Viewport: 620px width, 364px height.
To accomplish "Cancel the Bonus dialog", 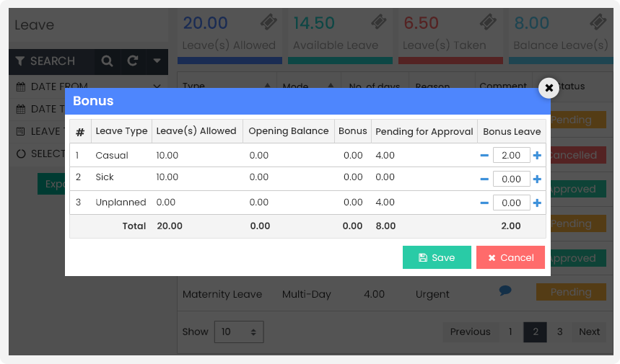I will [x=510, y=257].
